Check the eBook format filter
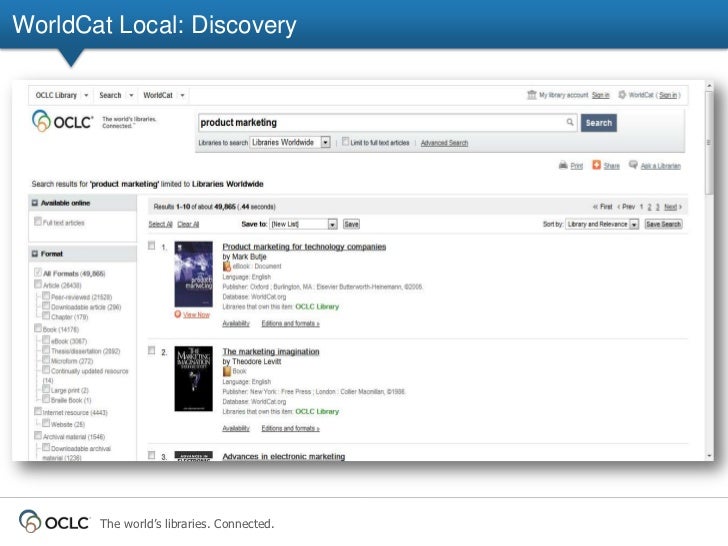Viewport: 728px width, 546px height. point(46,340)
